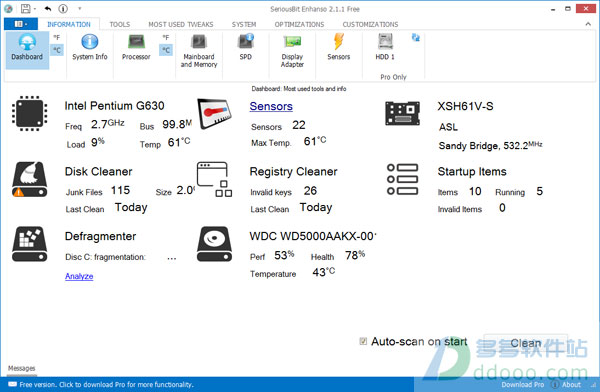Collapse the ribbon with the chevron

[588, 24]
